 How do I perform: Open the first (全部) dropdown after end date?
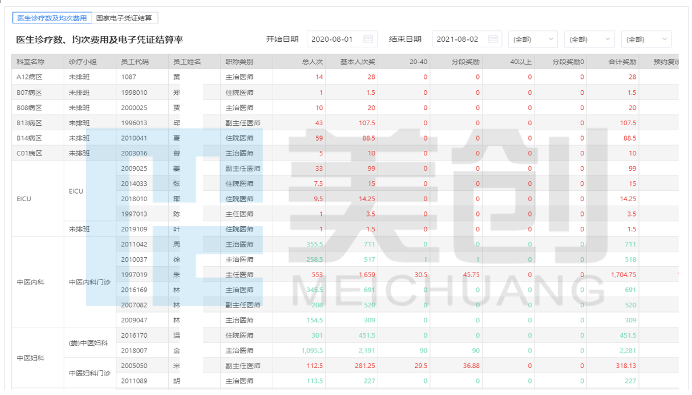533,39
